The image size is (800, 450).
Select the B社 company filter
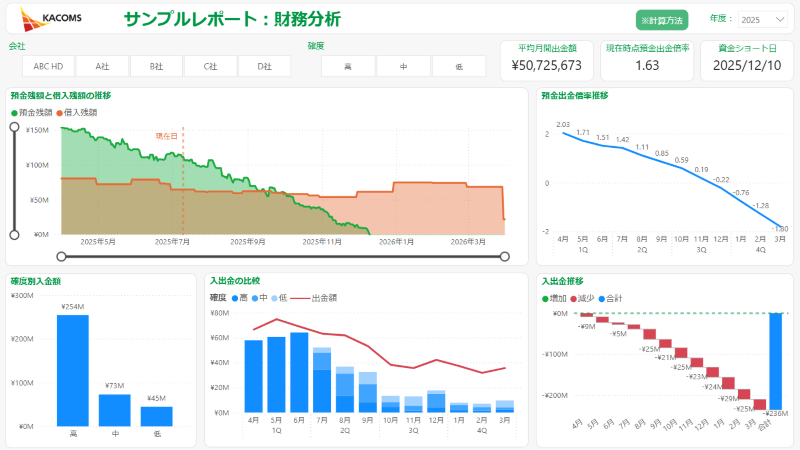tap(156, 66)
